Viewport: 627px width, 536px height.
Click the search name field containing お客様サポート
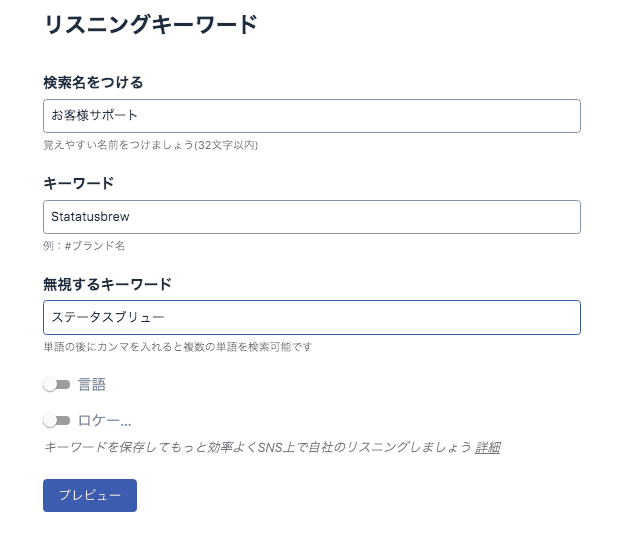pos(311,116)
